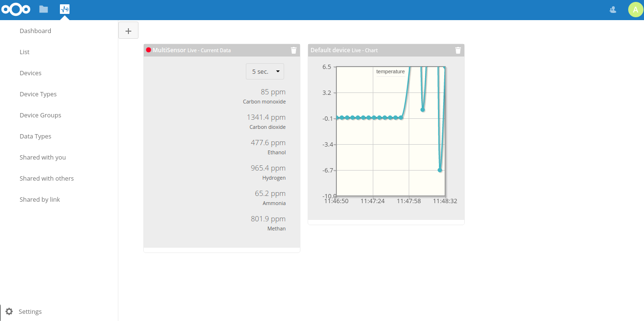Open the 5 sec. refresh interval dropdown

(265, 71)
